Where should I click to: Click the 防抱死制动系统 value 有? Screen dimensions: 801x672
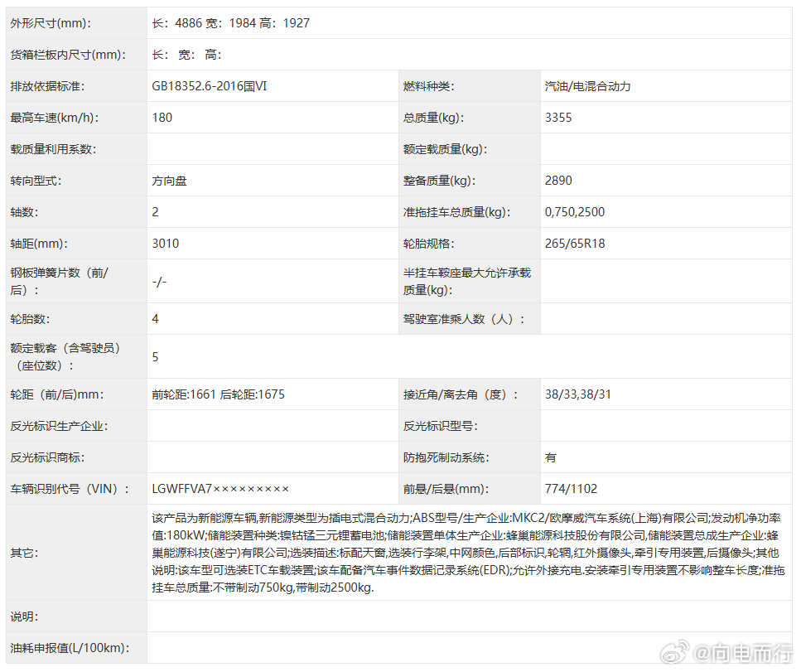548,457
